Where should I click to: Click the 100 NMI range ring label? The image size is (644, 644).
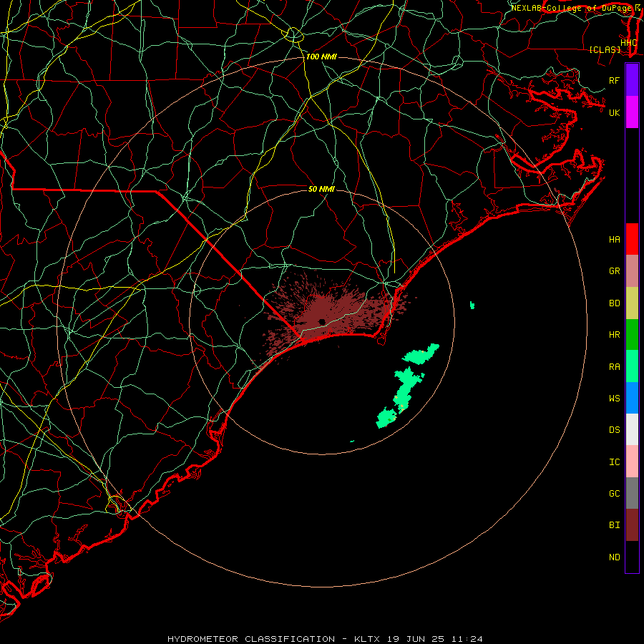tap(321, 57)
